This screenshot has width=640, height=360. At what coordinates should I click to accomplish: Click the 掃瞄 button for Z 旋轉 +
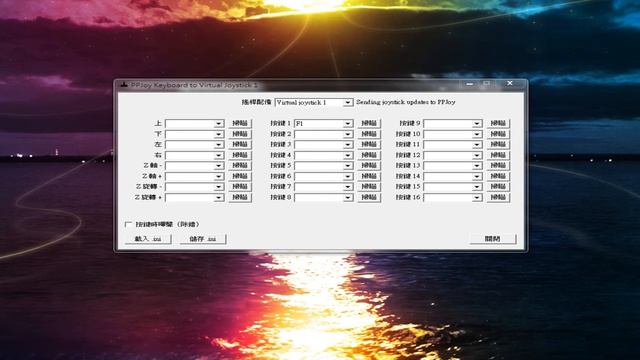[x=240, y=197]
